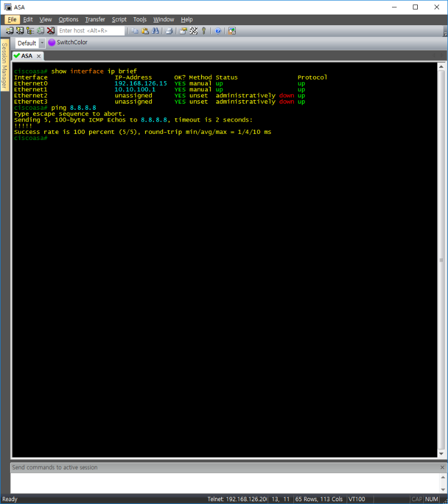Click Telnet 192.168.126.20 status bar entry
448x504 pixels.
(x=237, y=499)
